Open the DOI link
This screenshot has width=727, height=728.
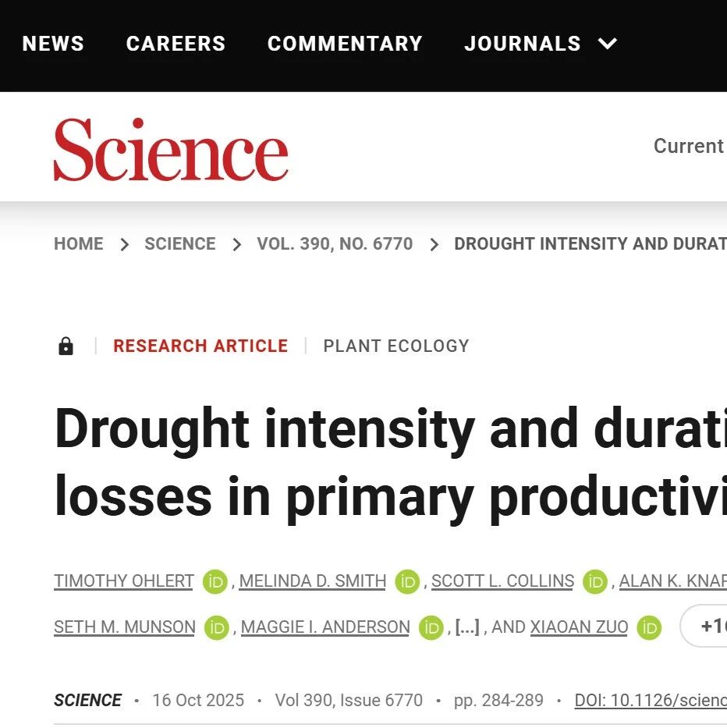(x=651, y=700)
